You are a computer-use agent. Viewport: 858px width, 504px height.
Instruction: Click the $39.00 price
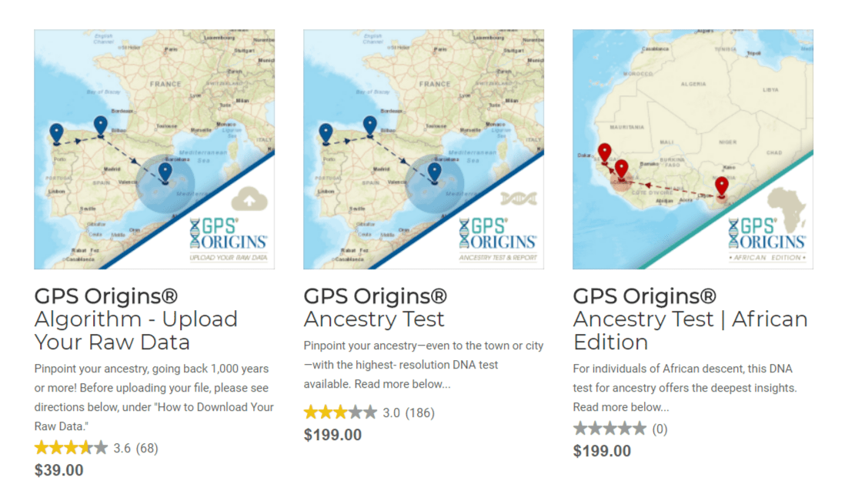click(59, 470)
